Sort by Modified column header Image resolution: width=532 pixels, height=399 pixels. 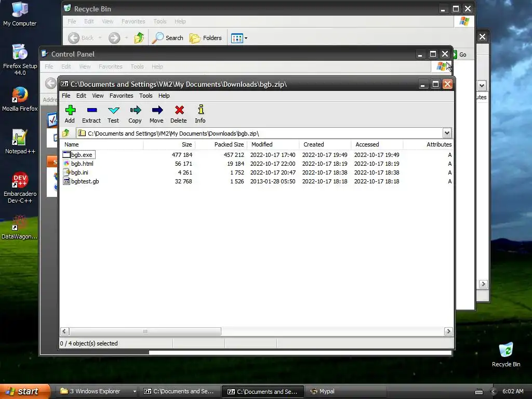coord(273,144)
